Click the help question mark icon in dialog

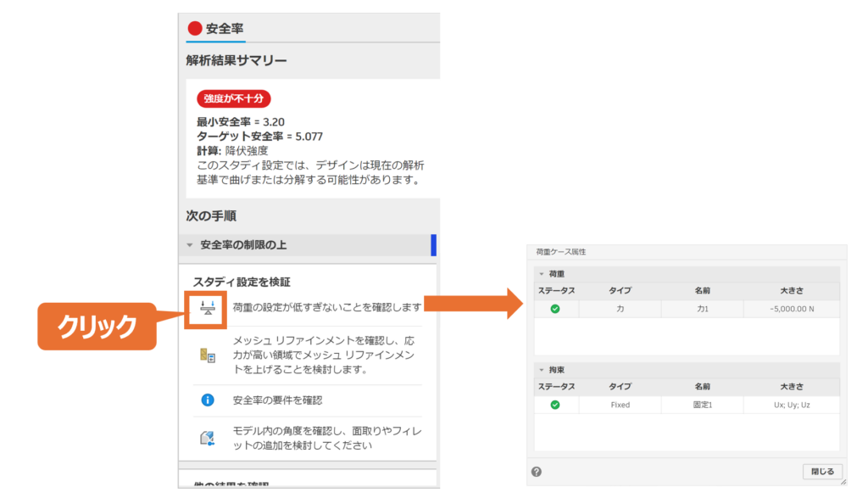pyautogui.click(x=537, y=472)
